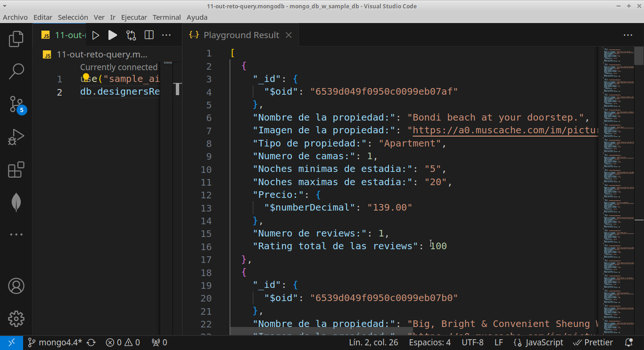The image size is (644, 350).
Task: Click the "Noches maximas de estadia:" key
Action: click(333, 182)
